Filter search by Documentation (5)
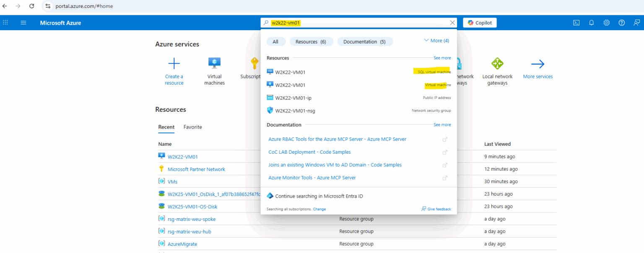The image size is (644, 253). click(x=365, y=41)
